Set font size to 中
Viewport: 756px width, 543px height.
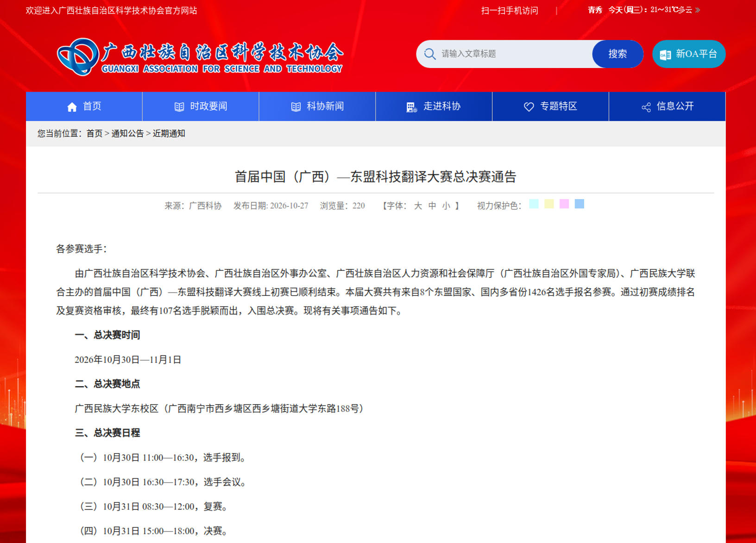pyautogui.click(x=432, y=206)
